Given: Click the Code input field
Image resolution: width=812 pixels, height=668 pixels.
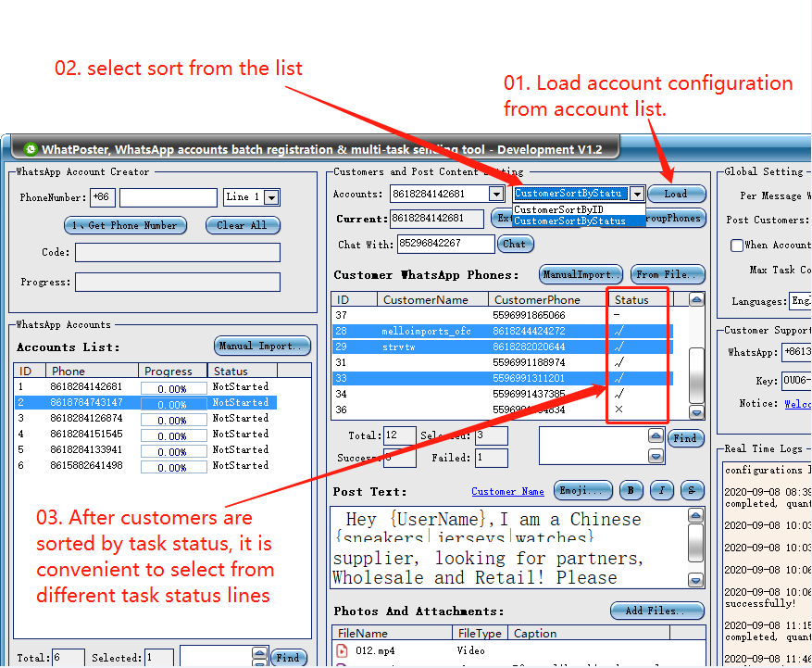Looking at the screenshot, I should (178, 253).
